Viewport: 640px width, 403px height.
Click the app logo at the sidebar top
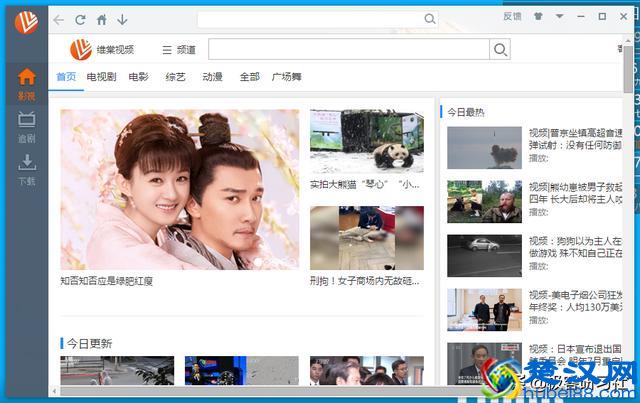(27, 22)
